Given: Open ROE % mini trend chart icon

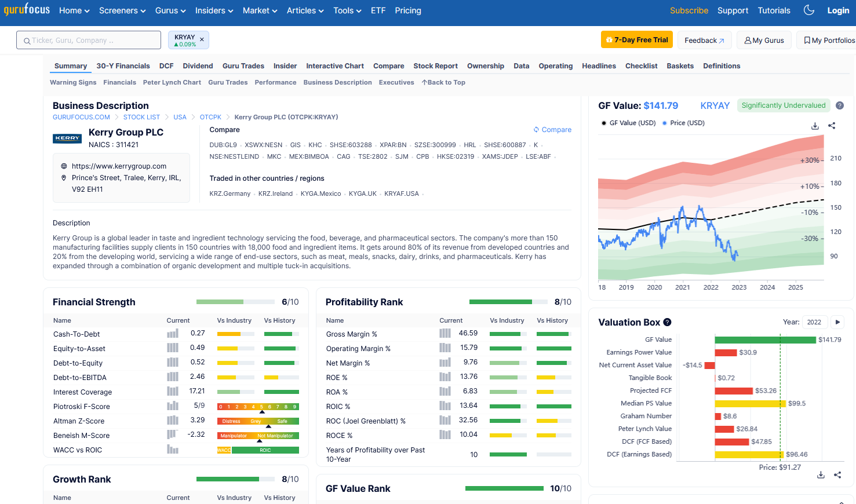Looking at the screenshot, I should 445,377.
